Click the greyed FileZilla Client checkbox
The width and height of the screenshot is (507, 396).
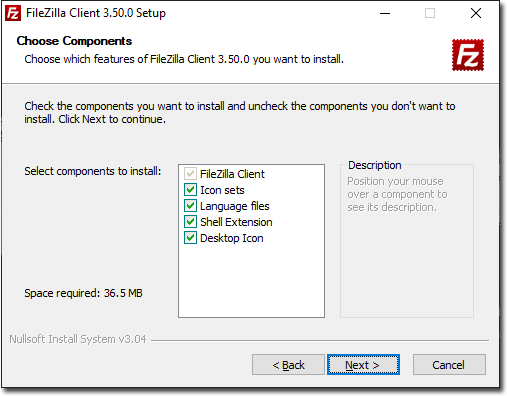pyautogui.click(x=190, y=174)
